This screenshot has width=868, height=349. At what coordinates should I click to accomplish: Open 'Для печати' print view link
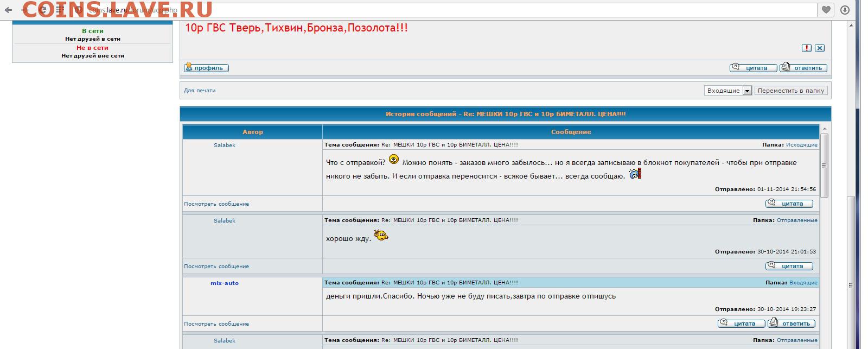[x=200, y=91]
